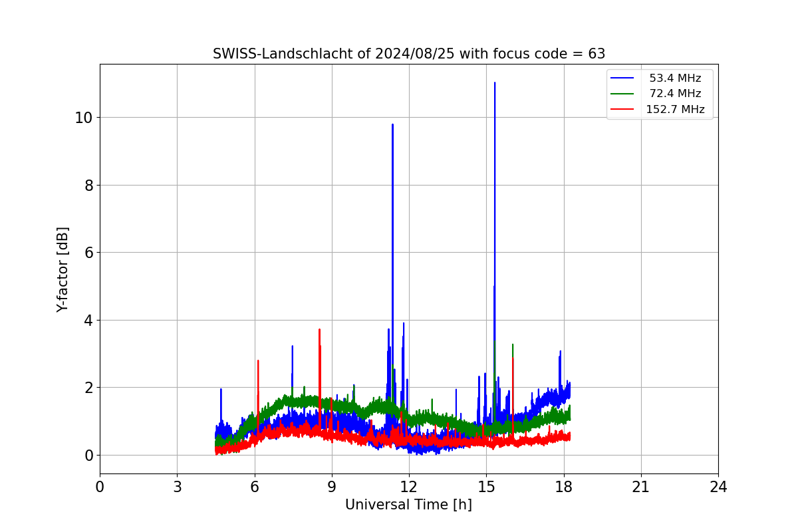
Task: Click the blue spike peak near 9.8 dB
Action: point(392,125)
